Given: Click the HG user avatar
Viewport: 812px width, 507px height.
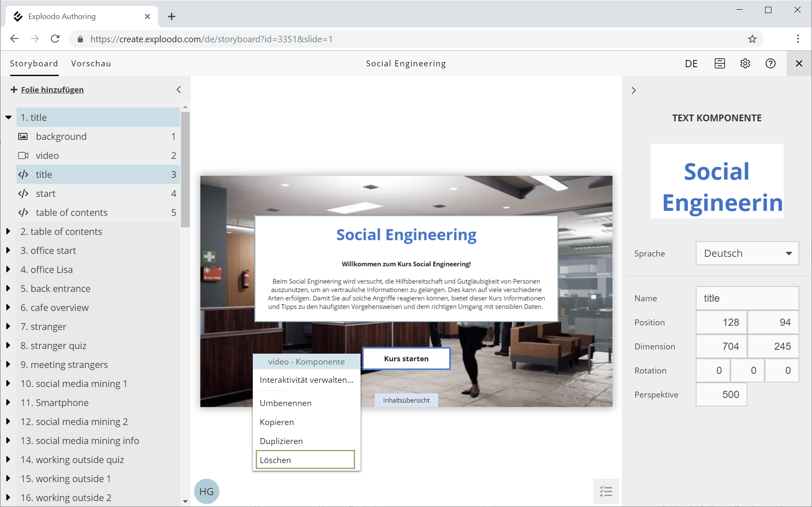Looking at the screenshot, I should coord(206,491).
